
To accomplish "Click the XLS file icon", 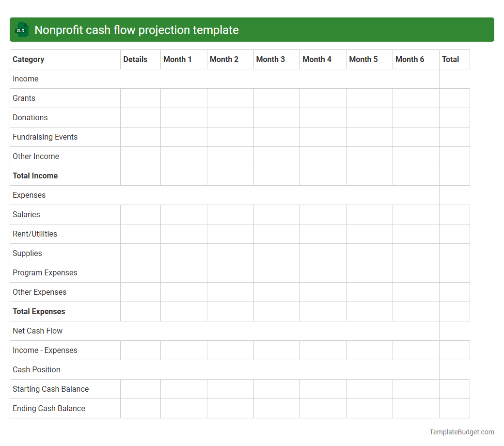I will point(21,30).
